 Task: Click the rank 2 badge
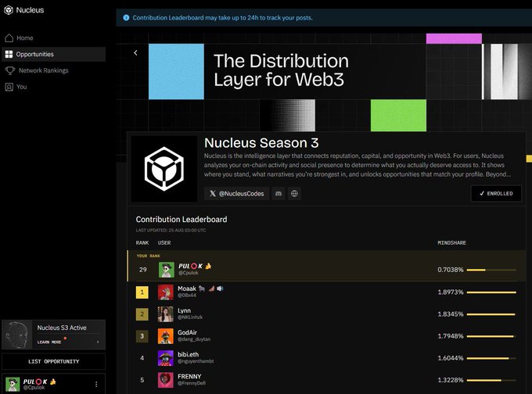pyautogui.click(x=142, y=314)
